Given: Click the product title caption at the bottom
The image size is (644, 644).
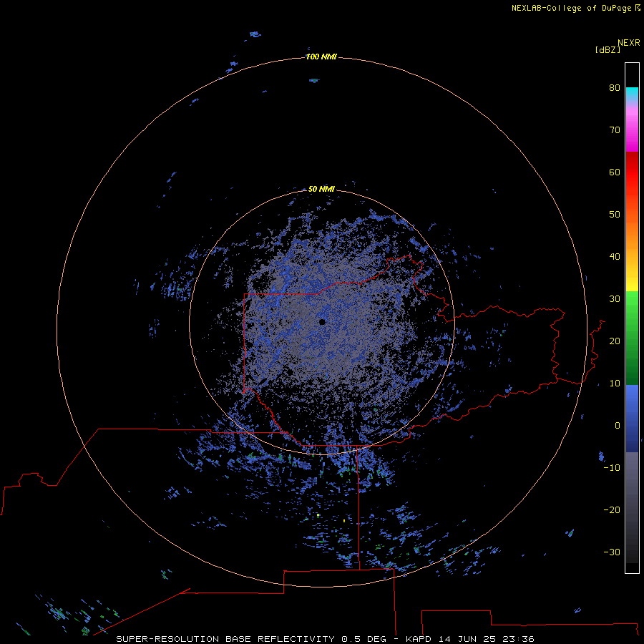Looking at the screenshot, I should click(x=325, y=639).
